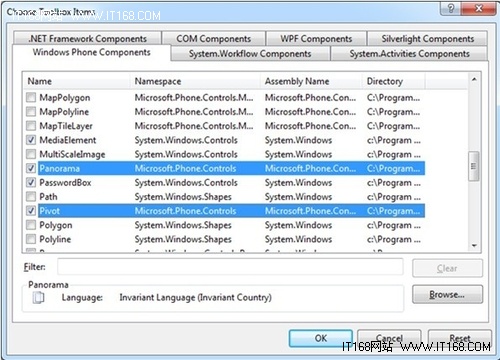Click the Browse... button
500x360 pixels.
click(447, 294)
